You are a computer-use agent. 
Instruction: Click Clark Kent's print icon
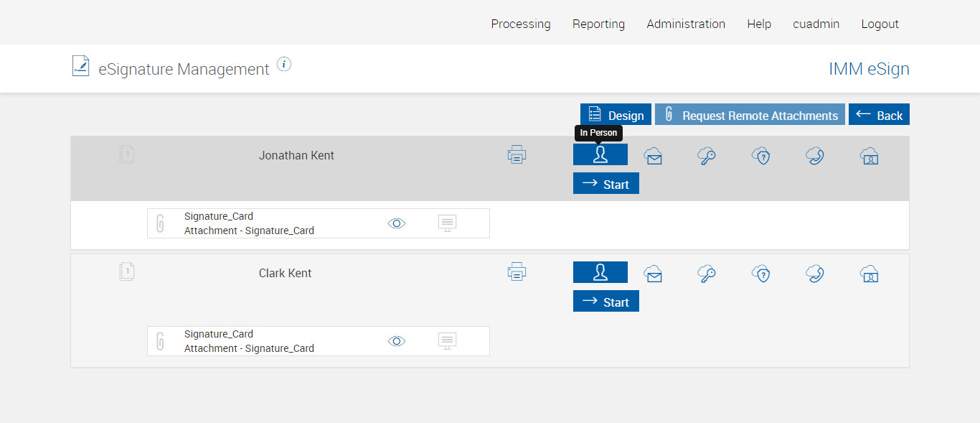click(x=517, y=272)
